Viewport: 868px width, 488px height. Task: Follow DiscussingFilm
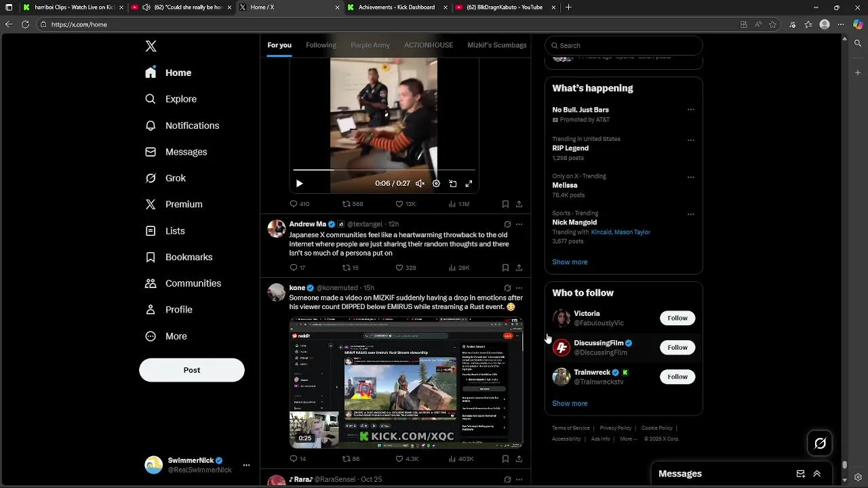[677, 347]
